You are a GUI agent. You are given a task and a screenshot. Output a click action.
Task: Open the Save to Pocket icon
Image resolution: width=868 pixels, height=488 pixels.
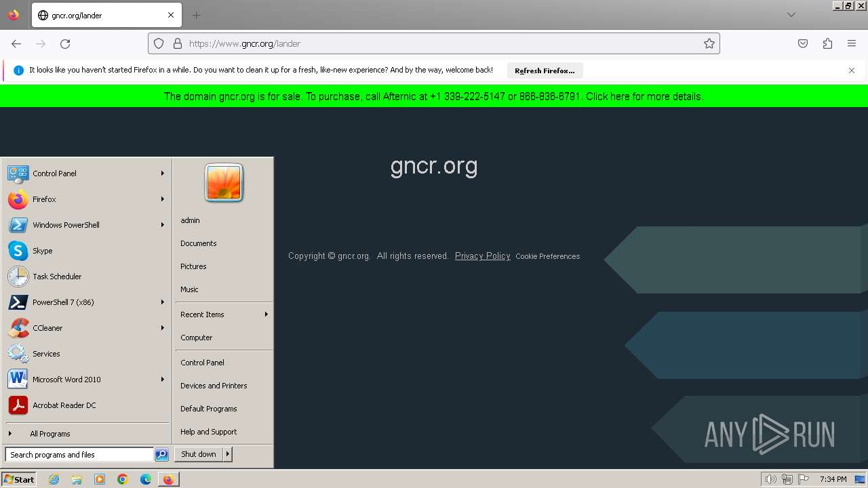pos(803,43)
